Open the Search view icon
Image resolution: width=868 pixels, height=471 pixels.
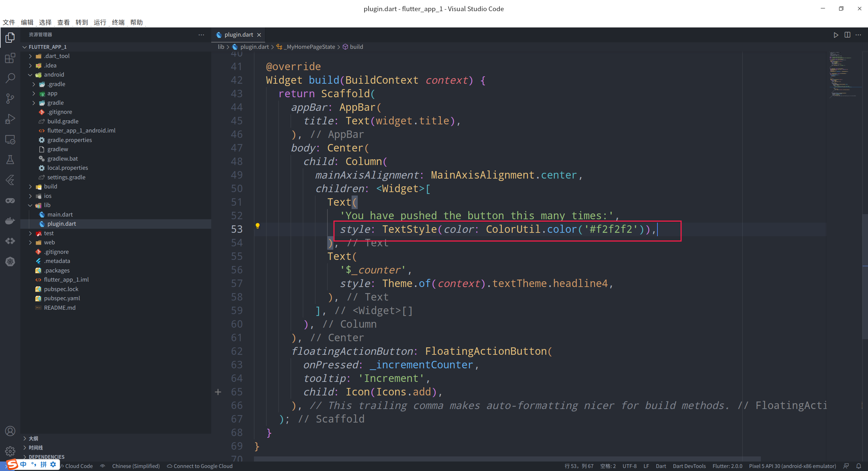10,78
